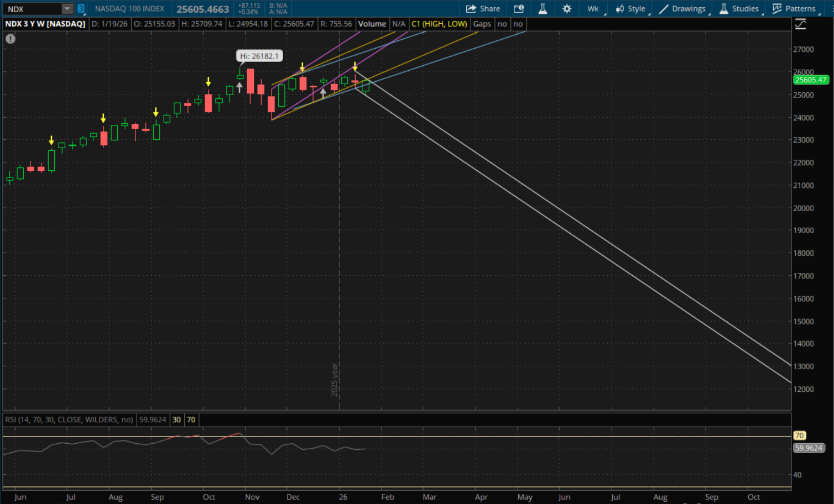Click the blue linked-clipboard number 3 icon
Viewport: 834px width, 504px height.
(81, 9)
